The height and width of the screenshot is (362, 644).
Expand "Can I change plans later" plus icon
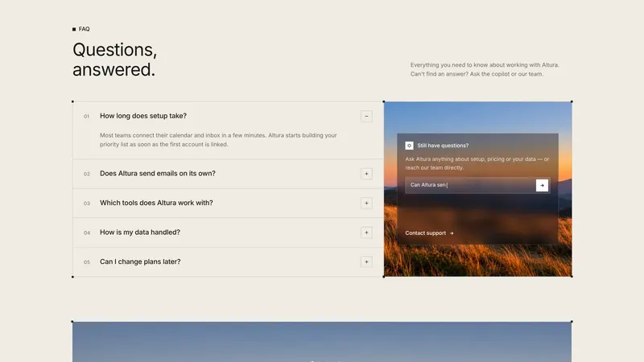tap(366, 262)
